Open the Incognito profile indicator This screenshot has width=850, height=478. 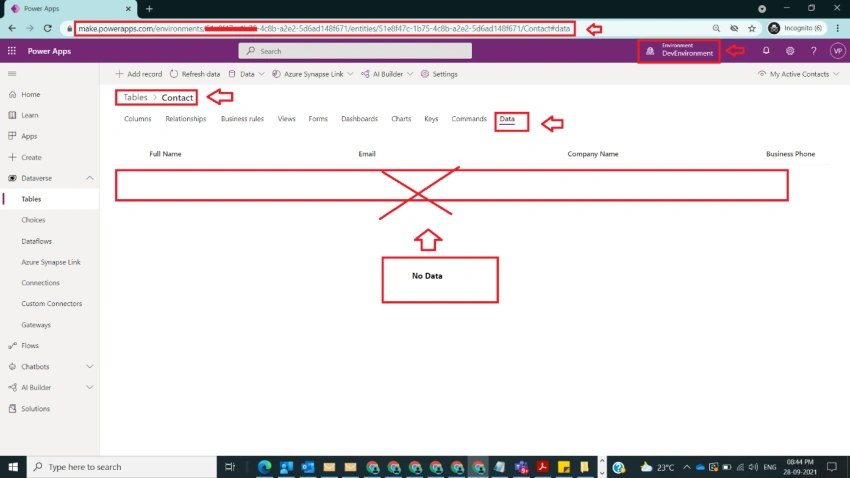795,28
